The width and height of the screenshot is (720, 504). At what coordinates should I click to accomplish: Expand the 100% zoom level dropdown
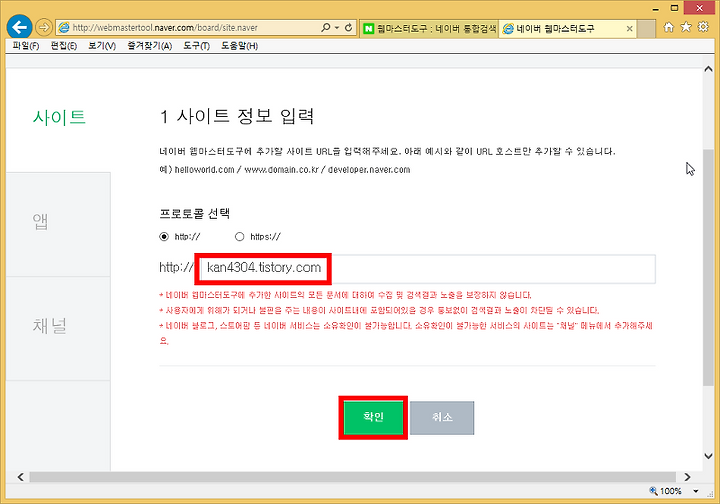696,491
